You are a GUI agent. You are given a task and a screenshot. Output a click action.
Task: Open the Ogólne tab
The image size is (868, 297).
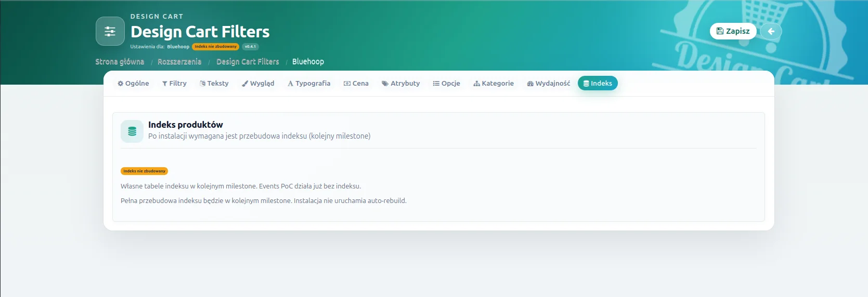(133, 83)
